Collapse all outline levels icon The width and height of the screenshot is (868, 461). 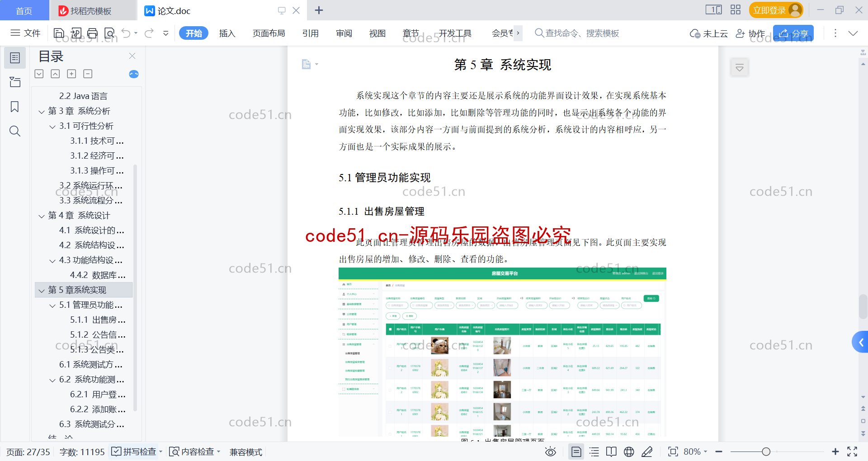(55, 74)
